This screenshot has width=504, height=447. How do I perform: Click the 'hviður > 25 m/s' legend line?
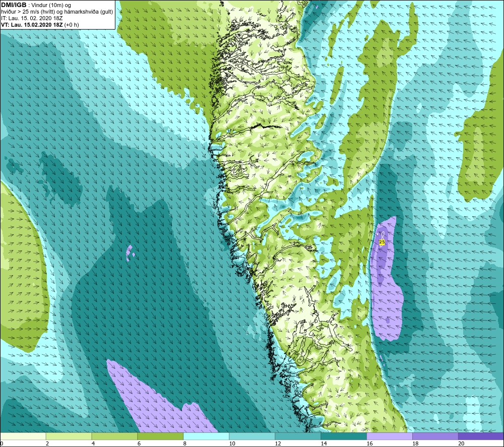click(57, 12)
